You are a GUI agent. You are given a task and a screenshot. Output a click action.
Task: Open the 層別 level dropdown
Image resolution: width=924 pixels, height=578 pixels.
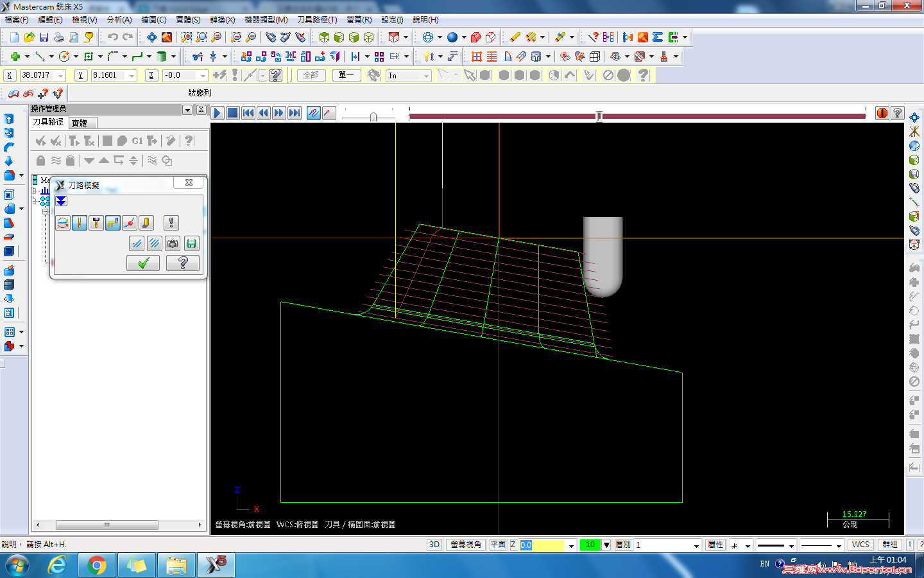[x=696, y=545]
